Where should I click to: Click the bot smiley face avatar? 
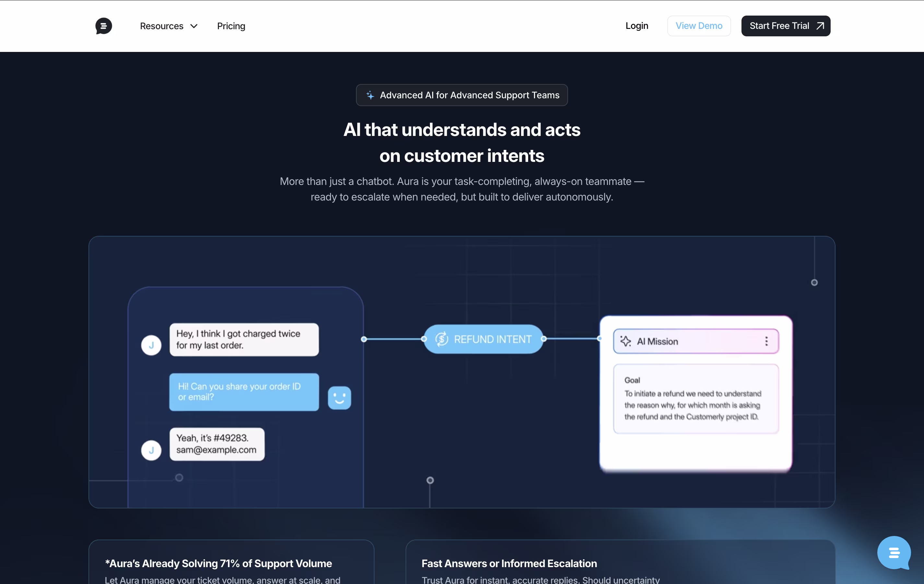[339, 398]
